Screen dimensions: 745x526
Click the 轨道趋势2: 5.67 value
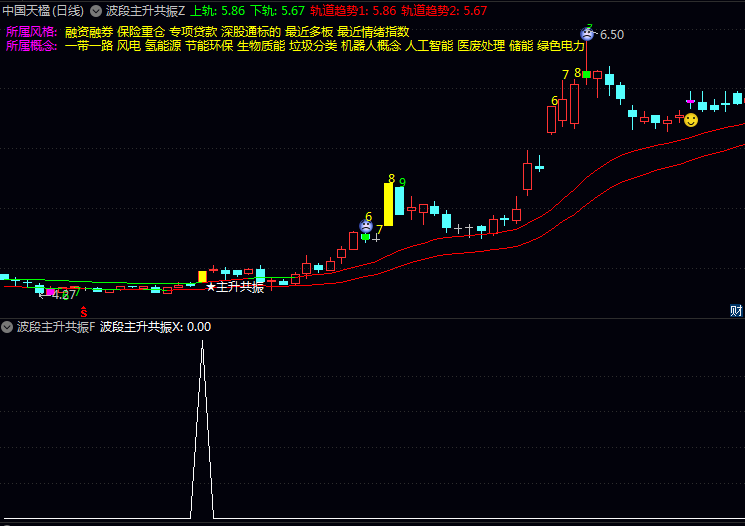(444, 10)
